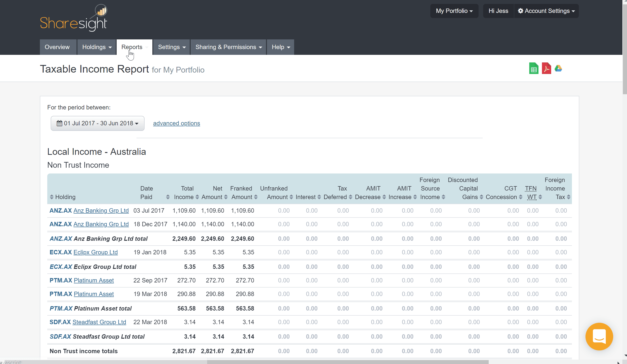Viewport: 627px width, 364px height.
Task: Open the Reports tab
Action: [x=134, y=47]
